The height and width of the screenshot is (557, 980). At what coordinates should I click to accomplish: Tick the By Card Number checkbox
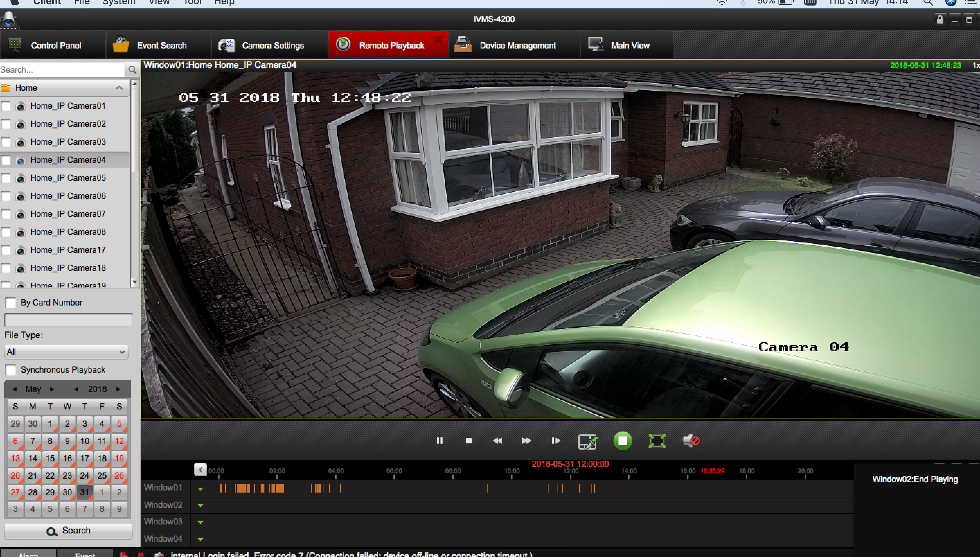[x=11, y=303]
